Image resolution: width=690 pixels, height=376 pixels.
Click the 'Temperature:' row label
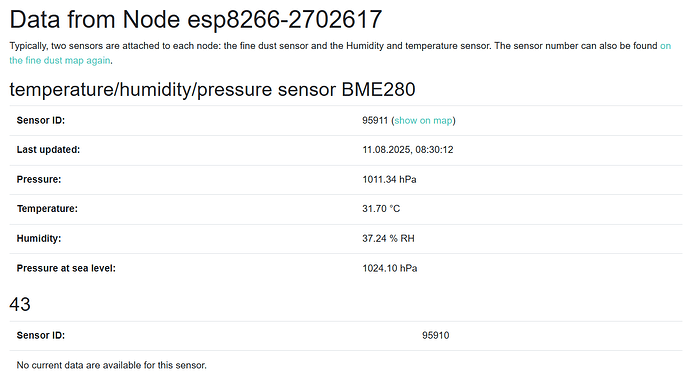coord(47,209)
